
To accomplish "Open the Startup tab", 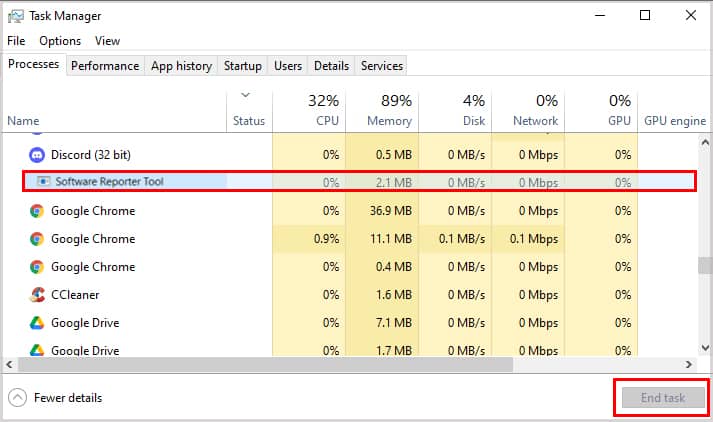I will coord(242,66).
